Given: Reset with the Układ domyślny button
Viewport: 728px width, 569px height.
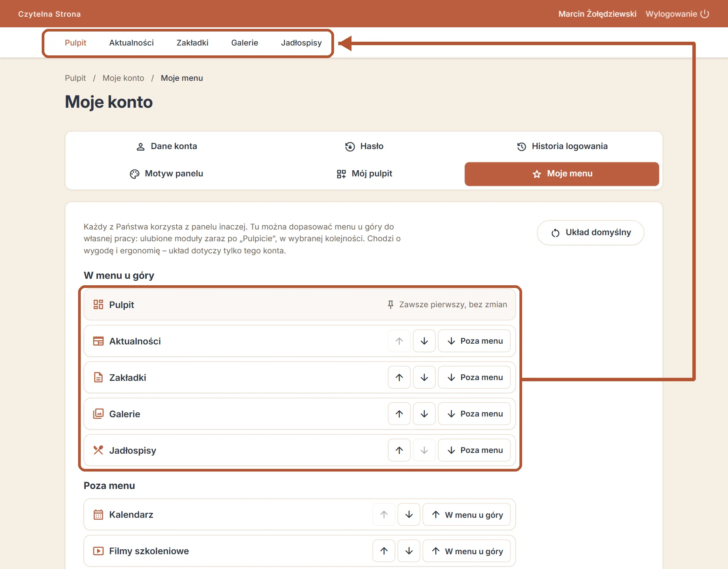Looking at the screenshot, I should 590,233.
